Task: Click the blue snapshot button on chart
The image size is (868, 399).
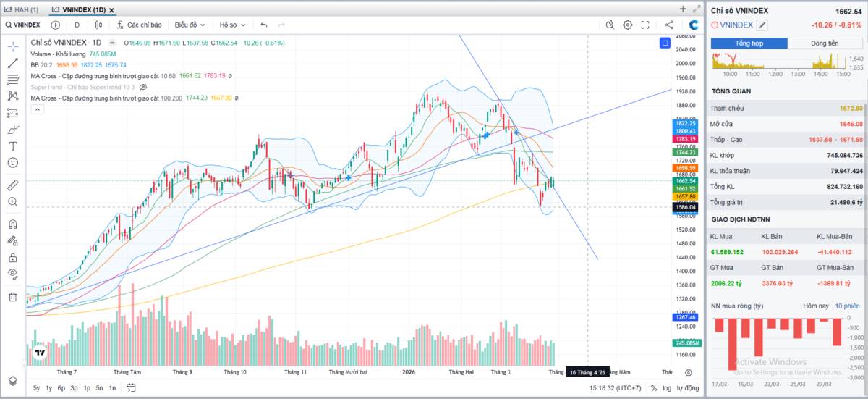Action: tap(665, 43)
